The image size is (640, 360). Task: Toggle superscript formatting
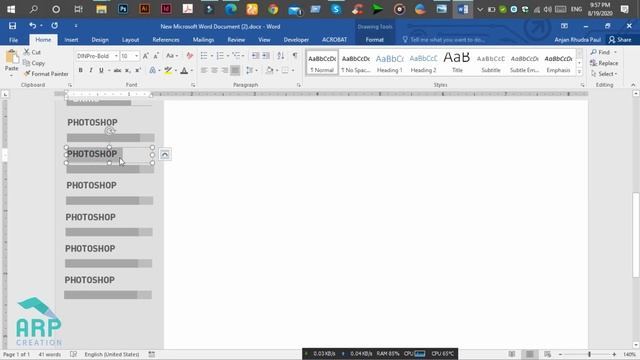coord(138,70)
